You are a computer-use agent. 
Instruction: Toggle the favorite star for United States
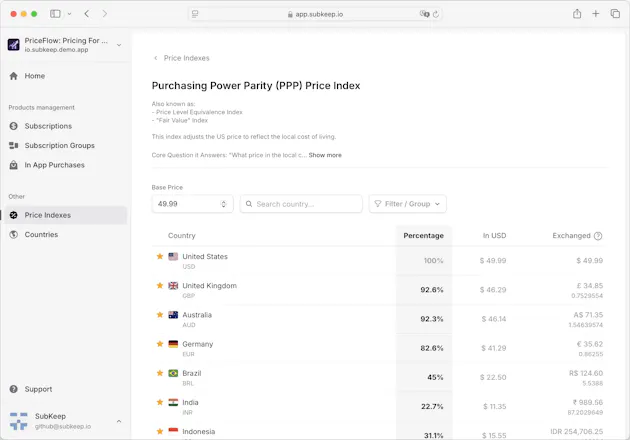point(160,256)
